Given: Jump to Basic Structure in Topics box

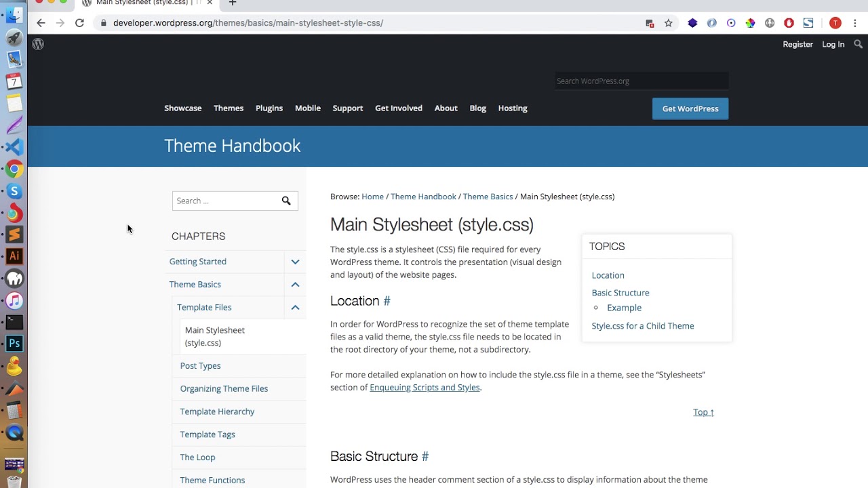Looking at the screenshot, I should point(620,293).
